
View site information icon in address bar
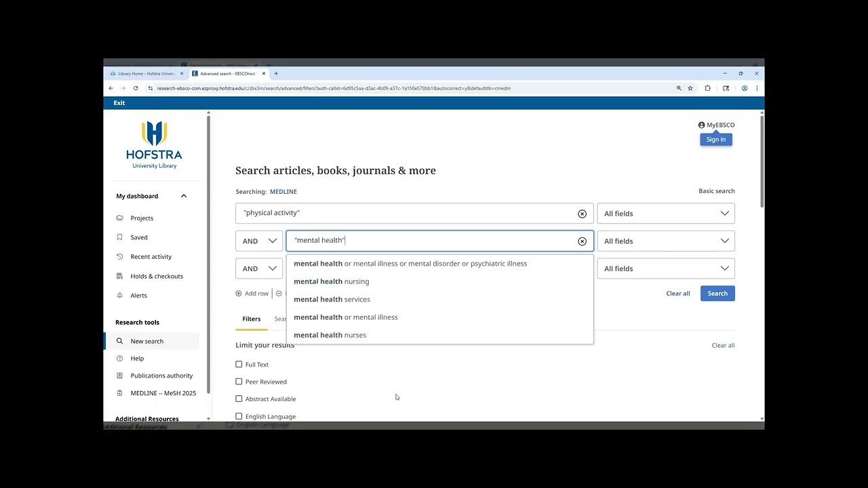point(151,88)
